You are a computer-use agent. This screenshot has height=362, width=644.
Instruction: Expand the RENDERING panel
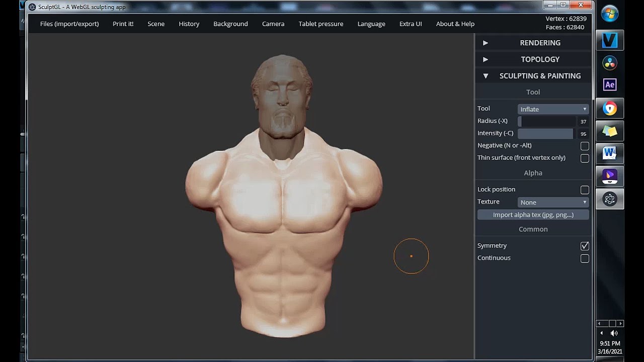533,43
